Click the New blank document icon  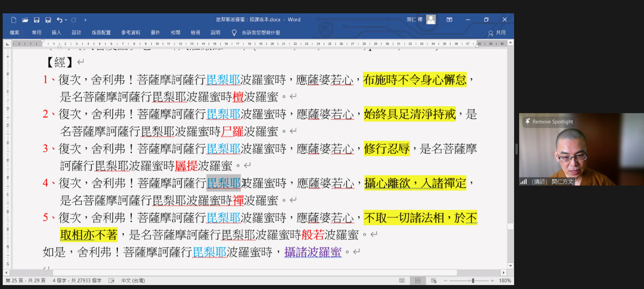click(x=14, y=20)
